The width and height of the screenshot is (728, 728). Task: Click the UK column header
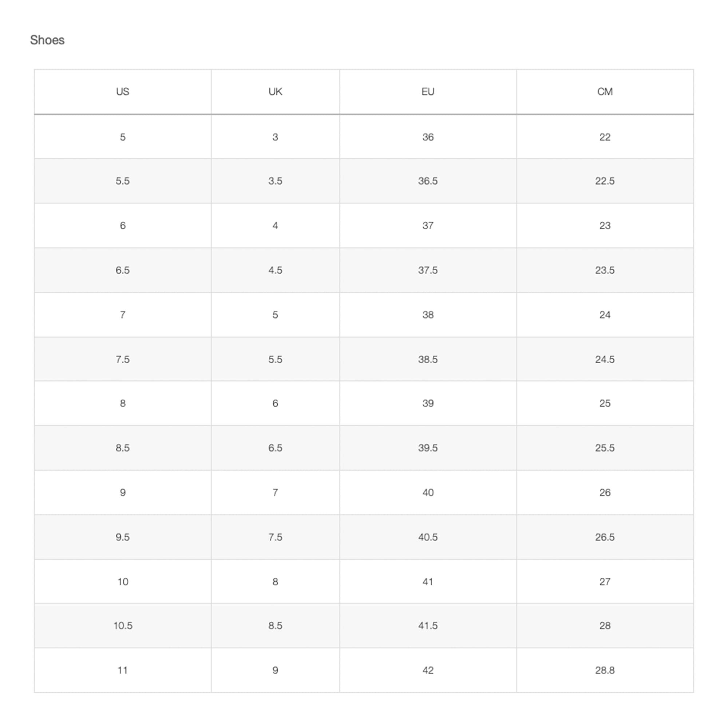pyautogui.click(x=275, y=92)
